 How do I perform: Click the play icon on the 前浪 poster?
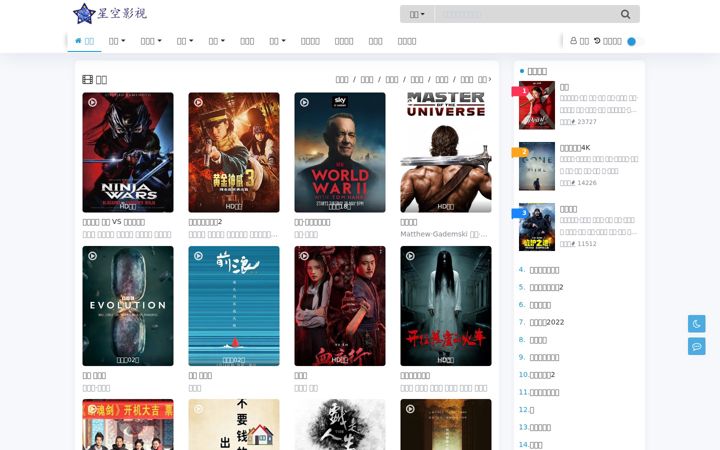pyautogui.click(x=198, y=256)
